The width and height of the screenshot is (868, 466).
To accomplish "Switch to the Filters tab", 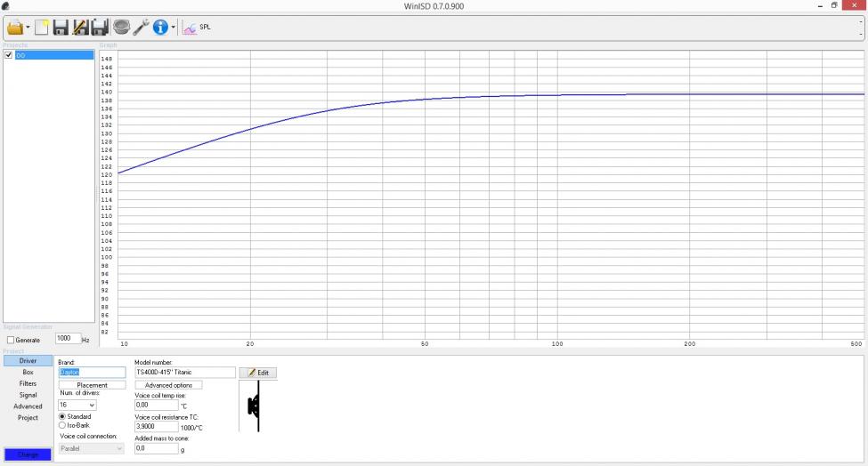I will pos(28,383).
